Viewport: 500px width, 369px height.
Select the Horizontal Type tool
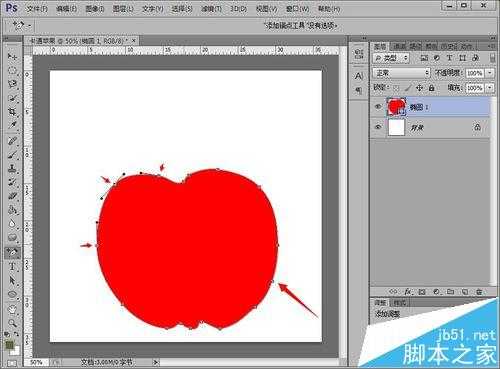12,267
